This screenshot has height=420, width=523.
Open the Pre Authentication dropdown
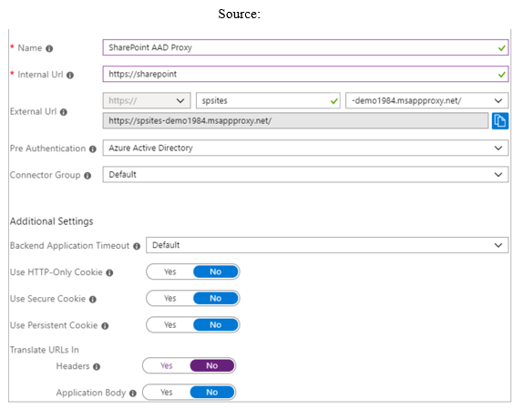(x=305, y=148)
